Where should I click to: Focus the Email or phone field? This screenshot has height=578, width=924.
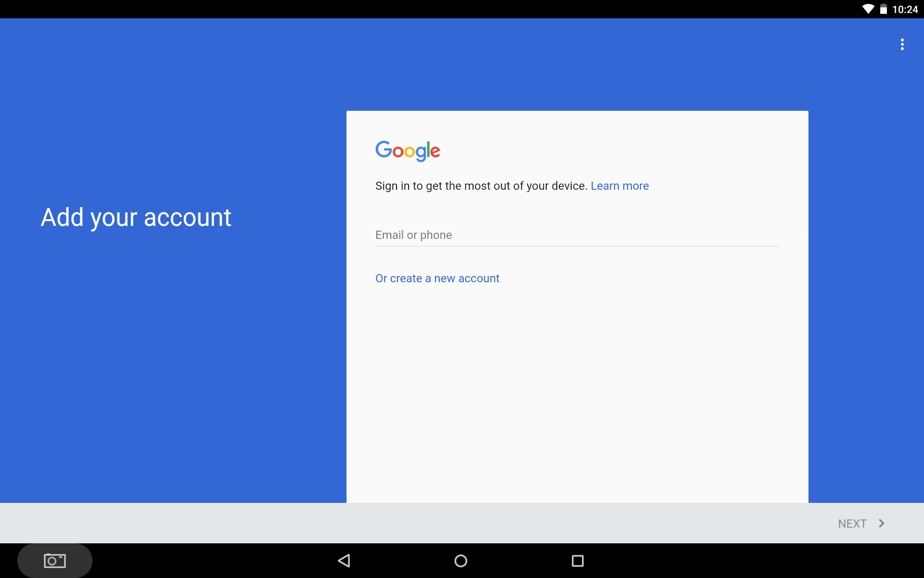pyautogui.click(x=577, y=235)
